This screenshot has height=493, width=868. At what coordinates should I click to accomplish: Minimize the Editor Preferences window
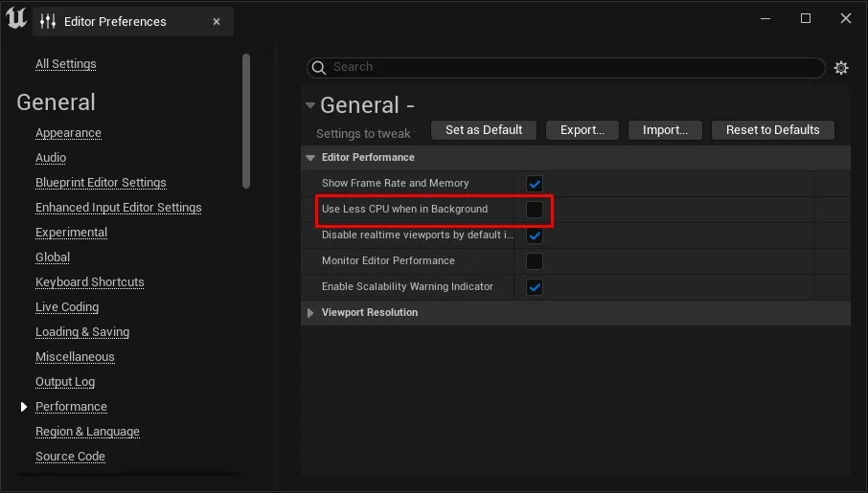(765, 18)
